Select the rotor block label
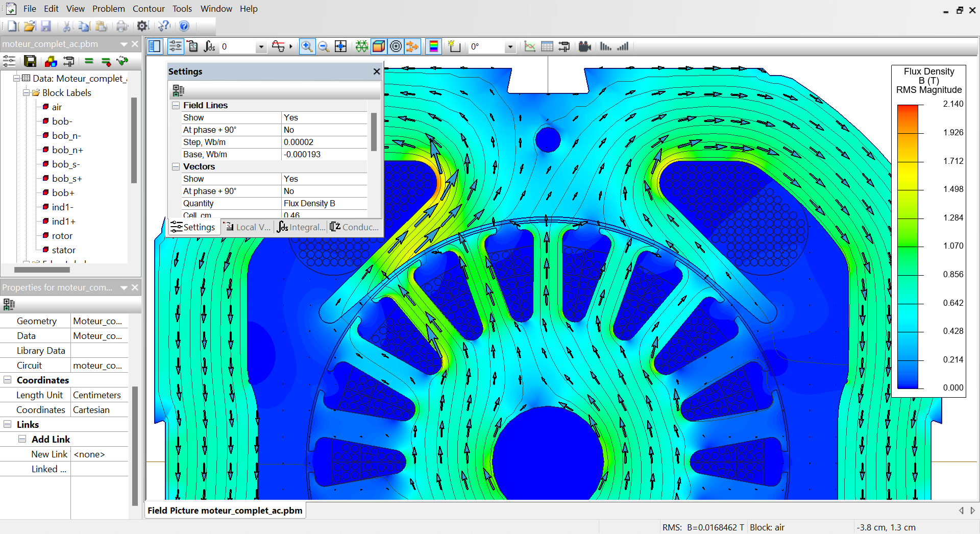Image resolution: width=980 pixels, height=534 pixels. click(62, 236)
